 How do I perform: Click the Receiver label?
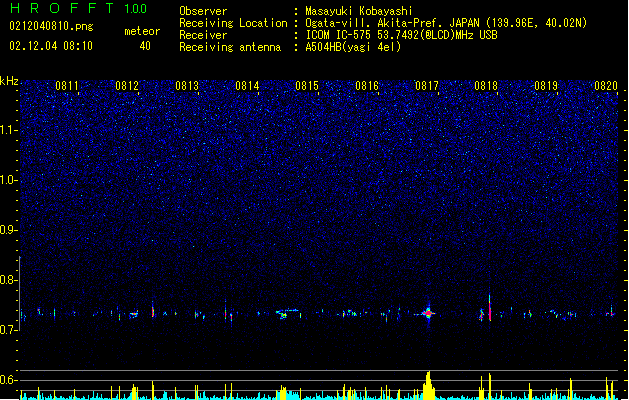click(203, 35)
